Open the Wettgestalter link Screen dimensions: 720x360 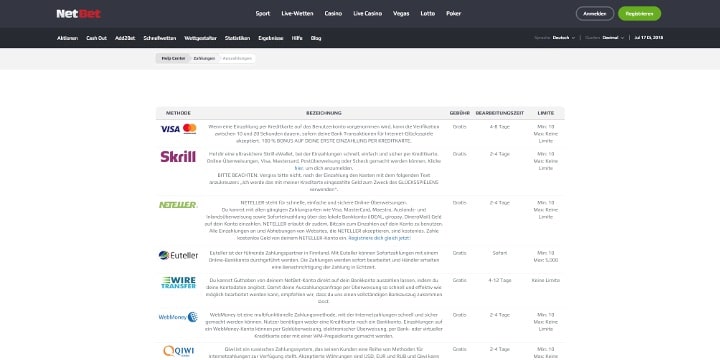pos(201,38)
